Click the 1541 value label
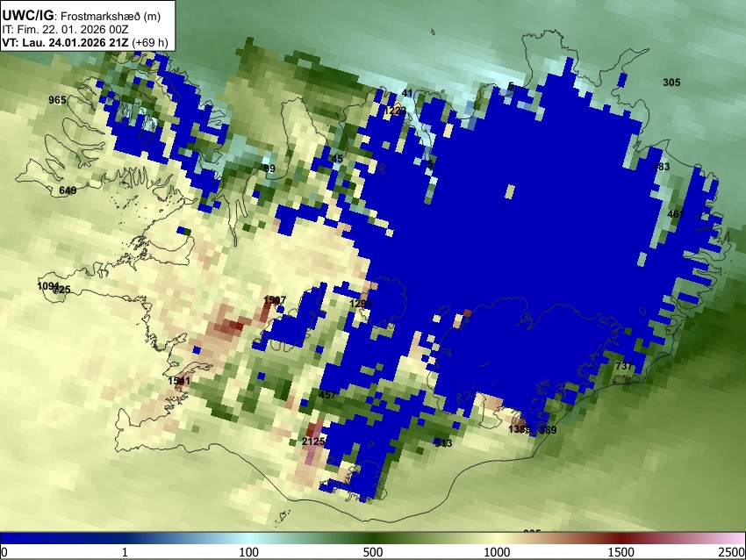746x560 pixels. tap(179, 381)
